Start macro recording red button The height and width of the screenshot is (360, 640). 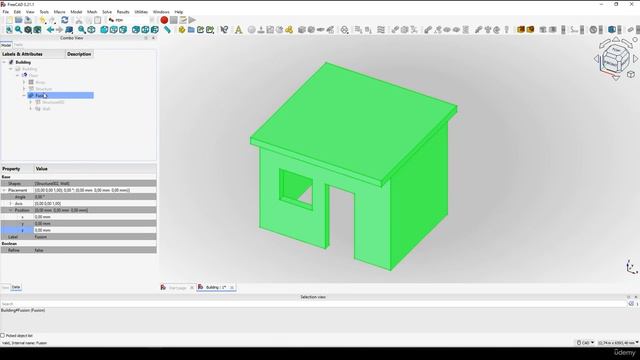[164, 20]
